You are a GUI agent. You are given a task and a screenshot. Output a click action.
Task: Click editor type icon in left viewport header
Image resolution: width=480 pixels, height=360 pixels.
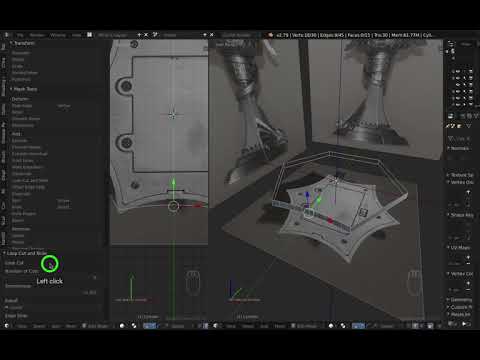[7, 326]
